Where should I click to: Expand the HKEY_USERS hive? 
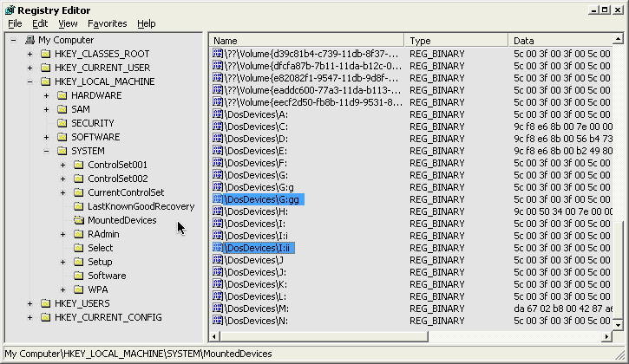click(30, 303)
